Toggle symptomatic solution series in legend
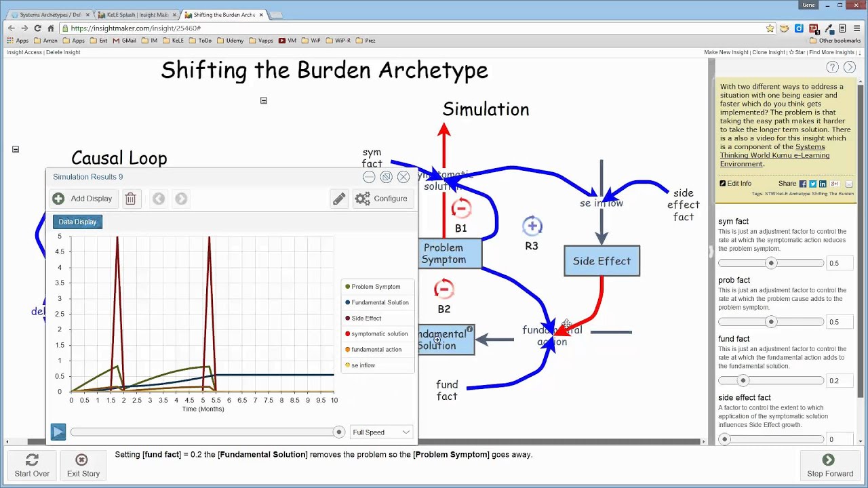This screenshot has width=868, height=488. click(376, 333)
